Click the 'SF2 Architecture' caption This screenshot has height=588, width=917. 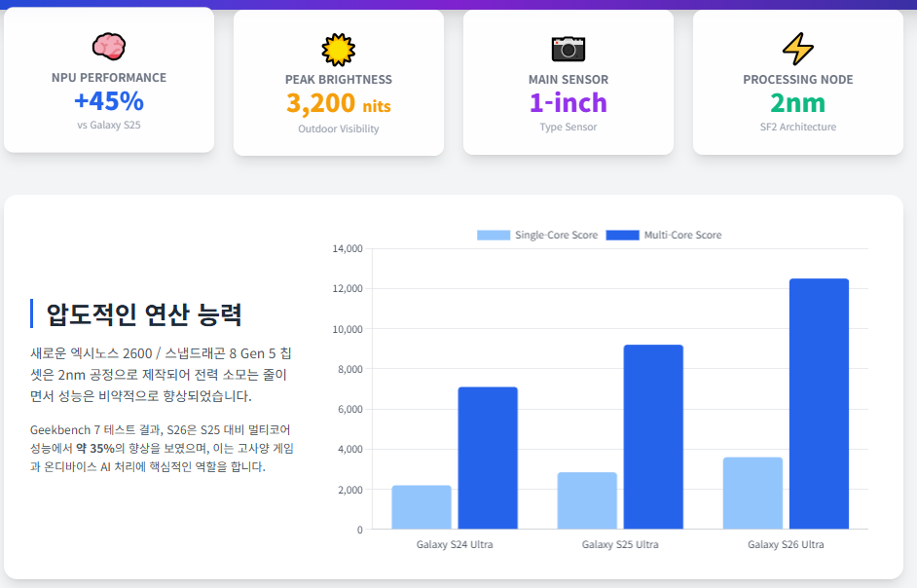pyautogui.click(x=798, y=127)
